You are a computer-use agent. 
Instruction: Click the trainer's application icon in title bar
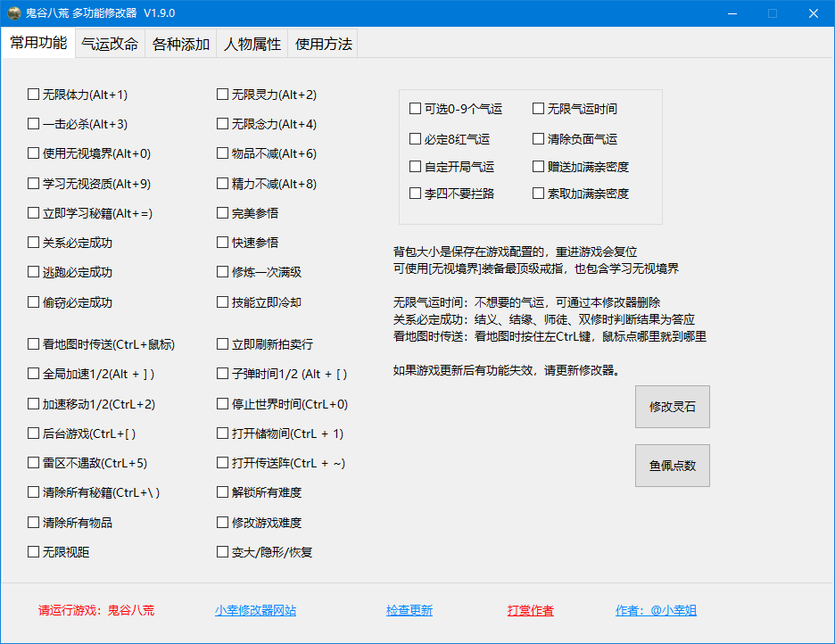[12, 12]
